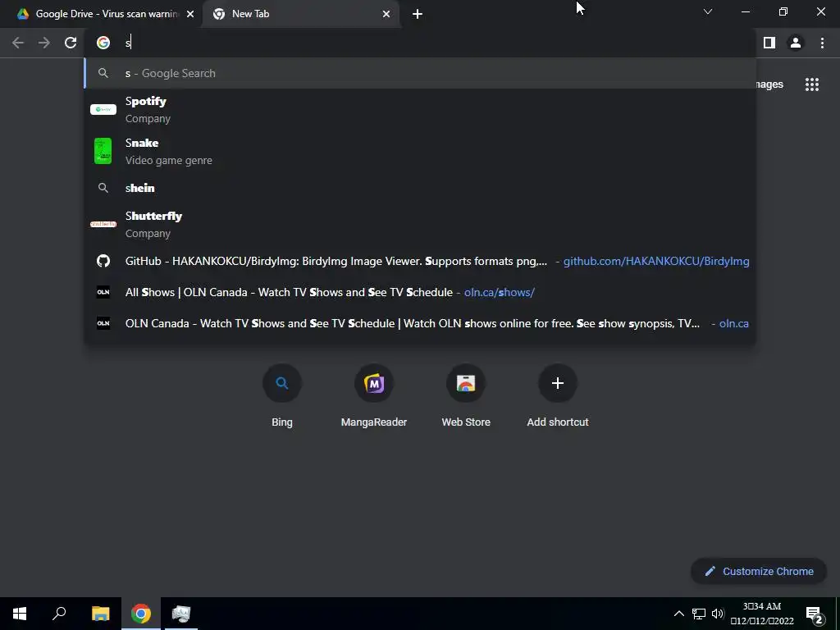This screenshot has width=840, height=630.
Task: Click the volume speaker tray icon
Action: point(718,614)
